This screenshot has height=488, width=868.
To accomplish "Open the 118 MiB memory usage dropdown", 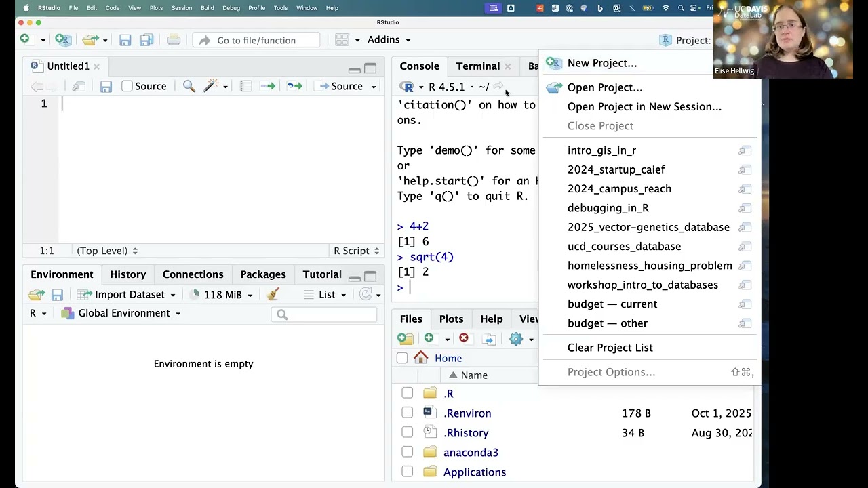I will [222, 294].
